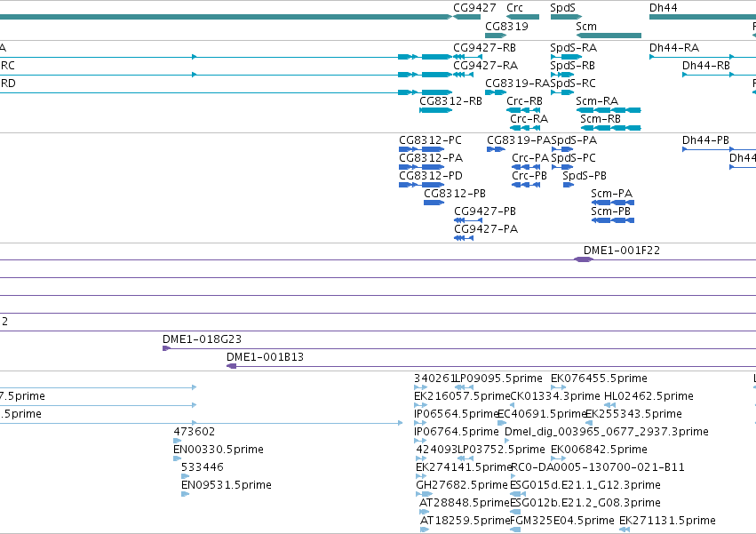Click EST 473602 label
756x534 pixels.
[194, 432]
